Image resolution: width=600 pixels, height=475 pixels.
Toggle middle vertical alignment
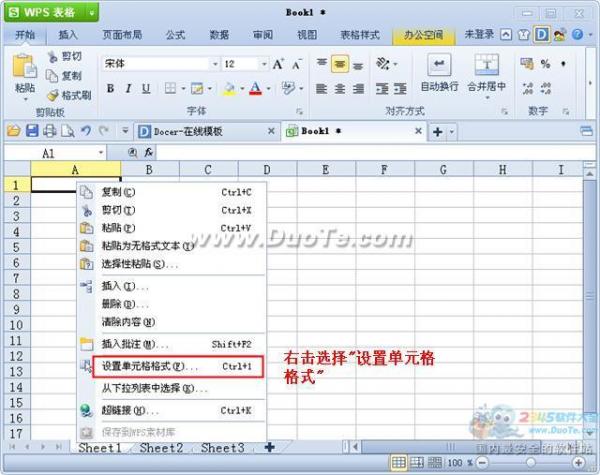(340, 64)
